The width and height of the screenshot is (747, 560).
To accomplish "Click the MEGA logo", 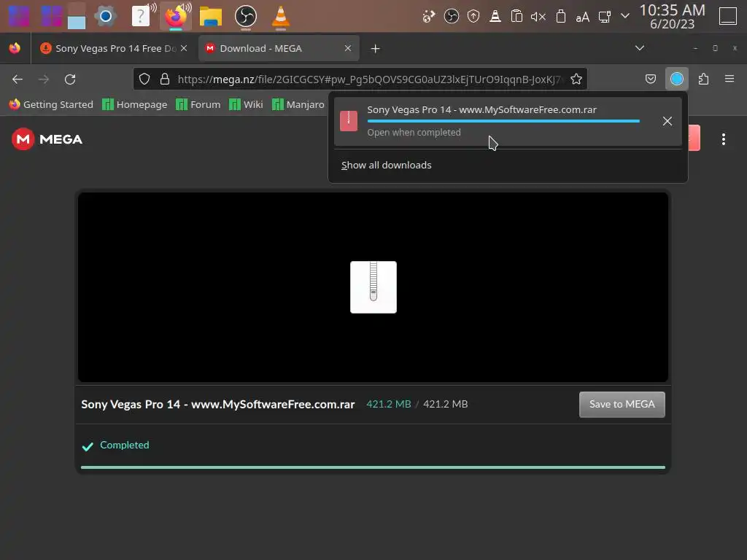I will click(x=47, y=139).
